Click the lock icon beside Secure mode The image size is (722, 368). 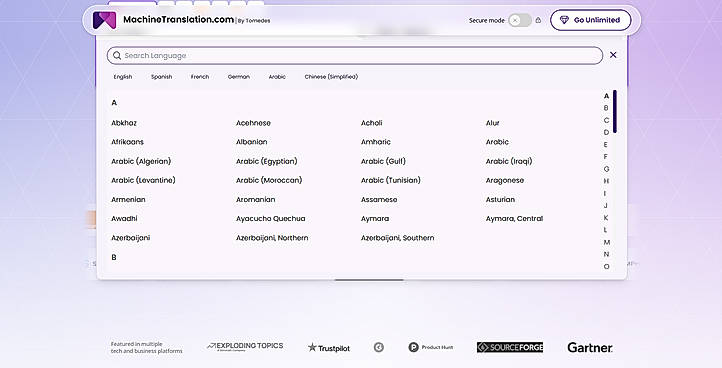(538, 20)
